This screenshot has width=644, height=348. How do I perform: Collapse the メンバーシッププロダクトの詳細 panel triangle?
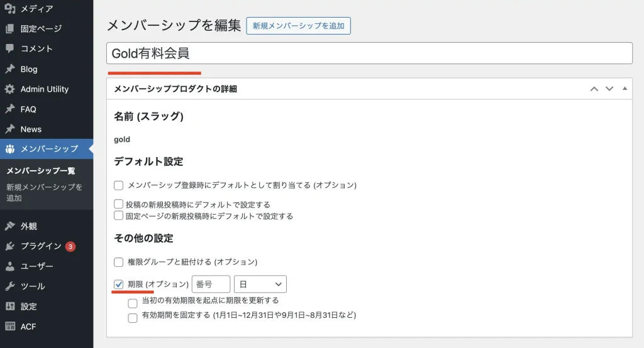[x=625, y=89]
